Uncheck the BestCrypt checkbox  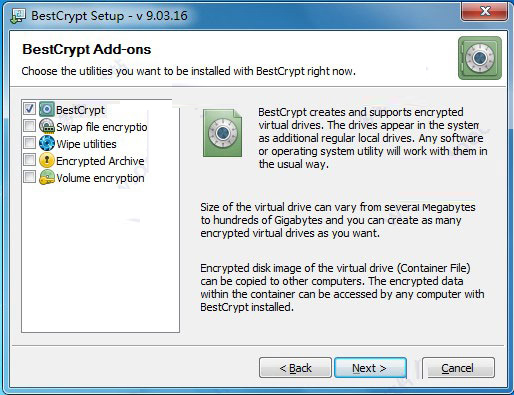[29, 108]
